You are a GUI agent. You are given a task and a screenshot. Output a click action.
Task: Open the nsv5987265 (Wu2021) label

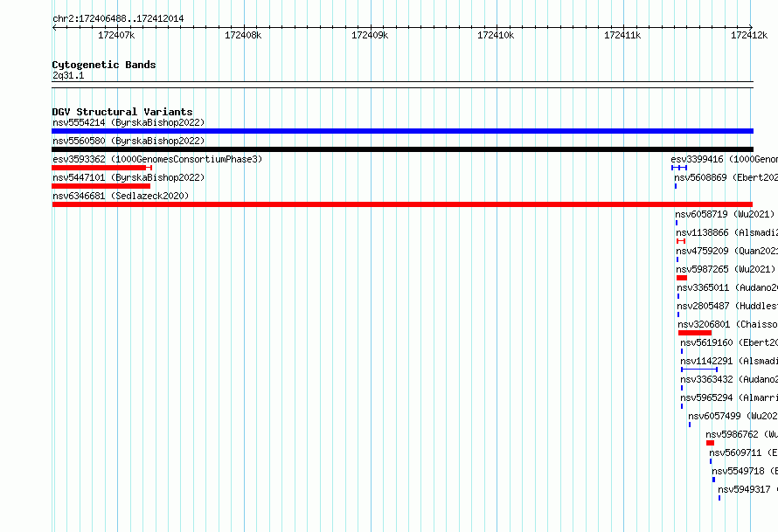(726, 269)
